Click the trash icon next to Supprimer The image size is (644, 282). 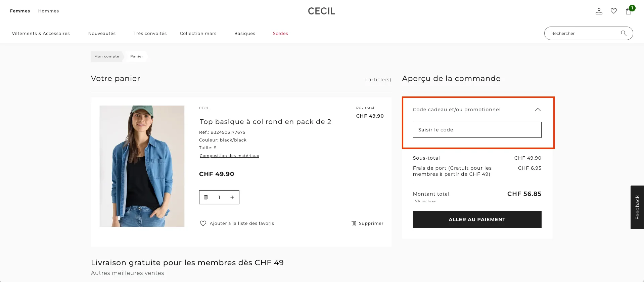[x=354, y=223]
